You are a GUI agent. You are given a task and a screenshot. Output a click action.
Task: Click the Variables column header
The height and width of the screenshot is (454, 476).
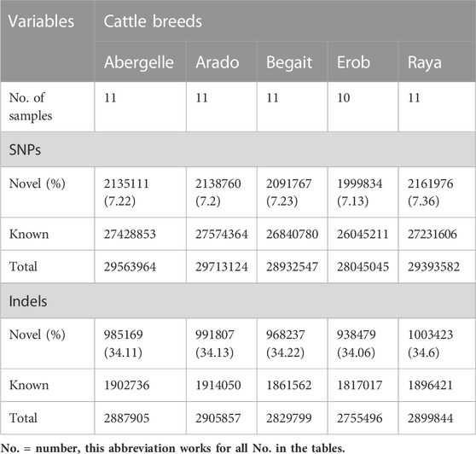(x=41, y=21)
